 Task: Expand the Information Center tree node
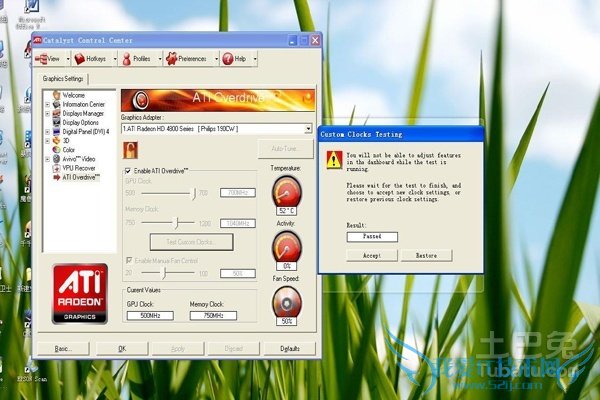(47, 104)
